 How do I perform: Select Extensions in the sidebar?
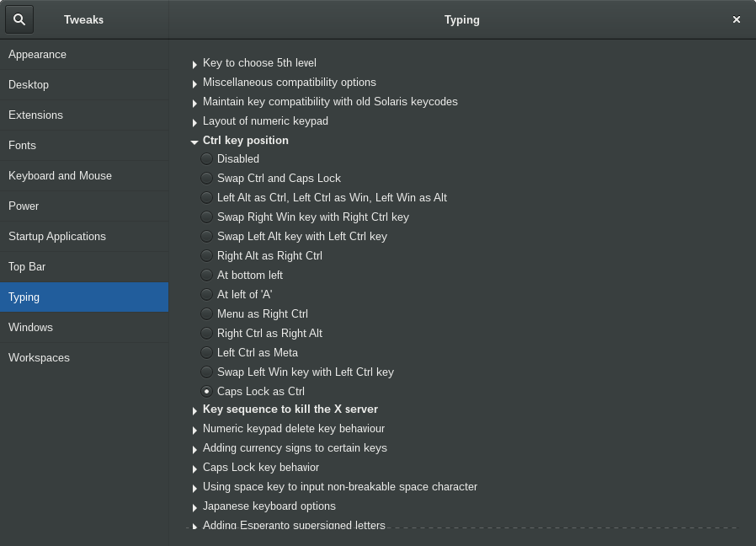(x=84, y=115)
